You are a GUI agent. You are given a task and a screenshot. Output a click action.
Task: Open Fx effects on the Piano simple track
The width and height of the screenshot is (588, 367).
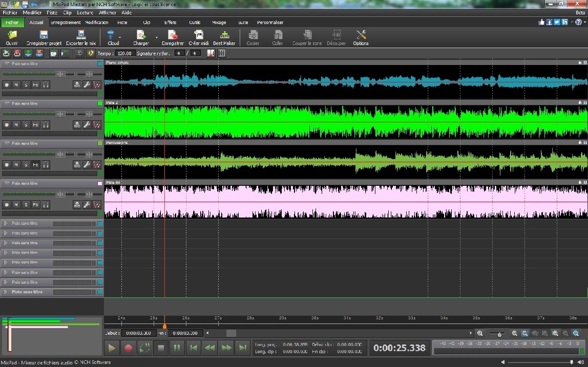(x=36, y=84)
